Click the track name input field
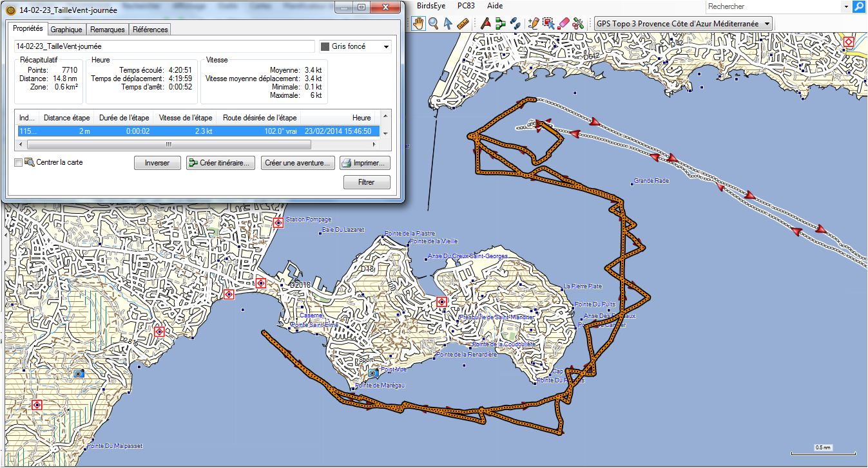The height and width of the screenshot is (468, 868). (164, 46)
